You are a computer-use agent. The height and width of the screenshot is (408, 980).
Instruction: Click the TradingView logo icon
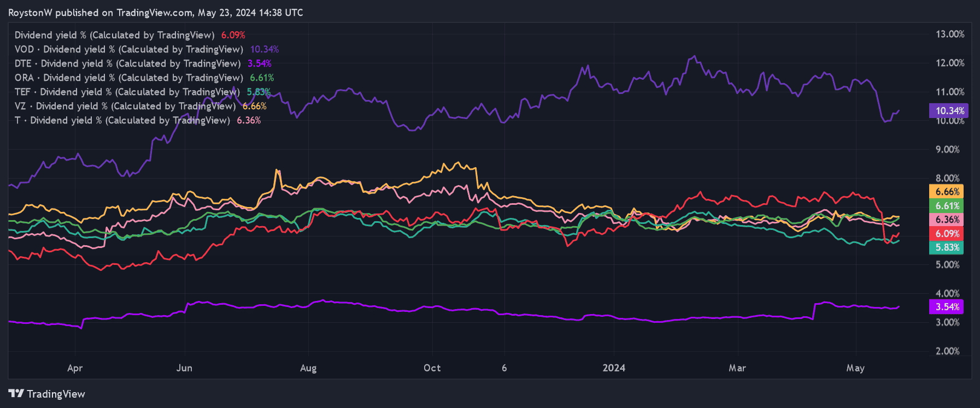click(x=16, y=393)
